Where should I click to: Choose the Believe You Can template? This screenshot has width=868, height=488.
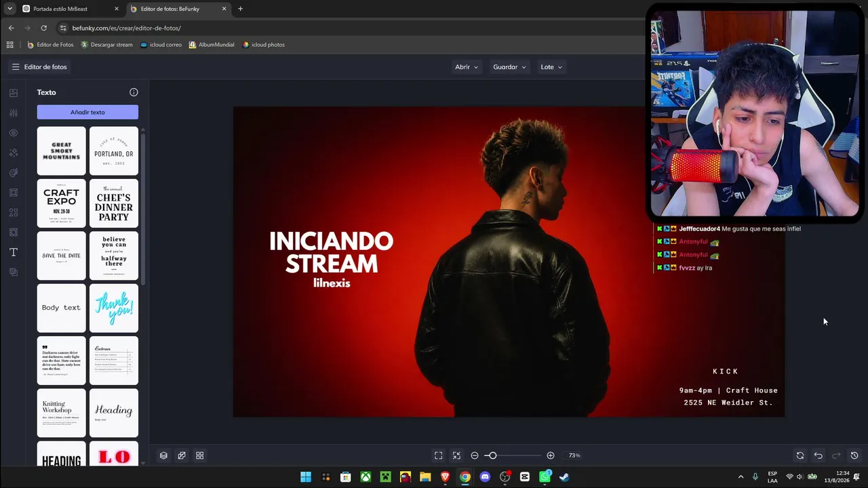(x=114, y=256)
